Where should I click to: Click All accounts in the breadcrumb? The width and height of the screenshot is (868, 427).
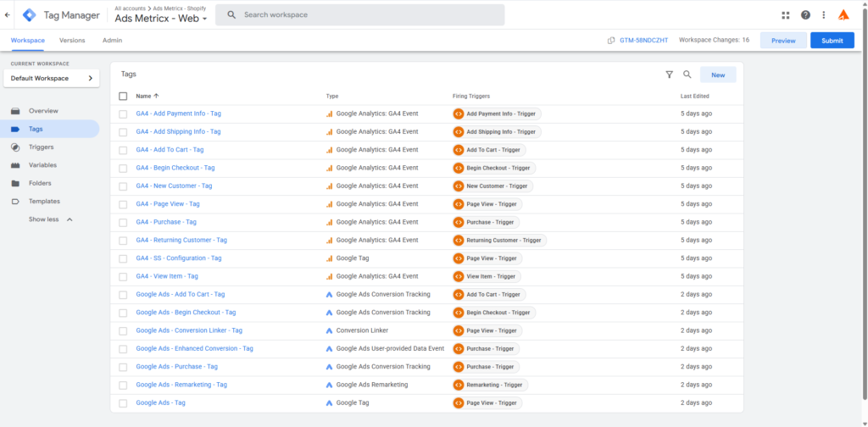[130, 8]
